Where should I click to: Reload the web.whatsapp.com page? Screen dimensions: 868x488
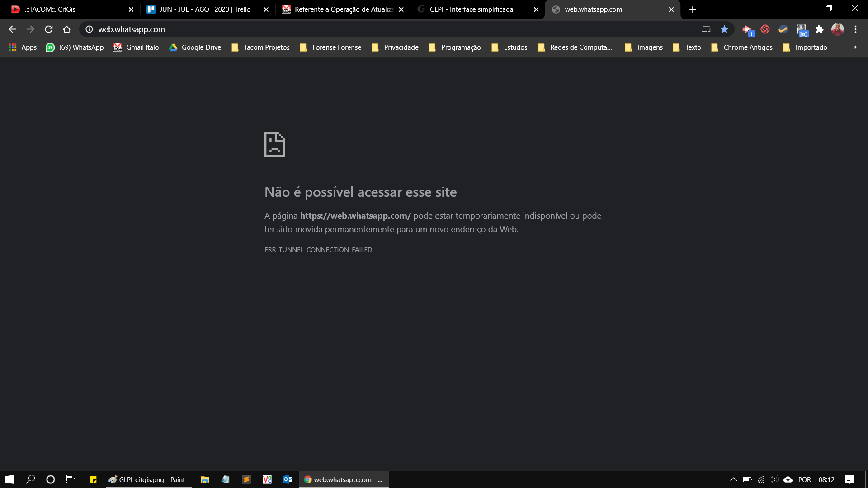tap(48, 29)
